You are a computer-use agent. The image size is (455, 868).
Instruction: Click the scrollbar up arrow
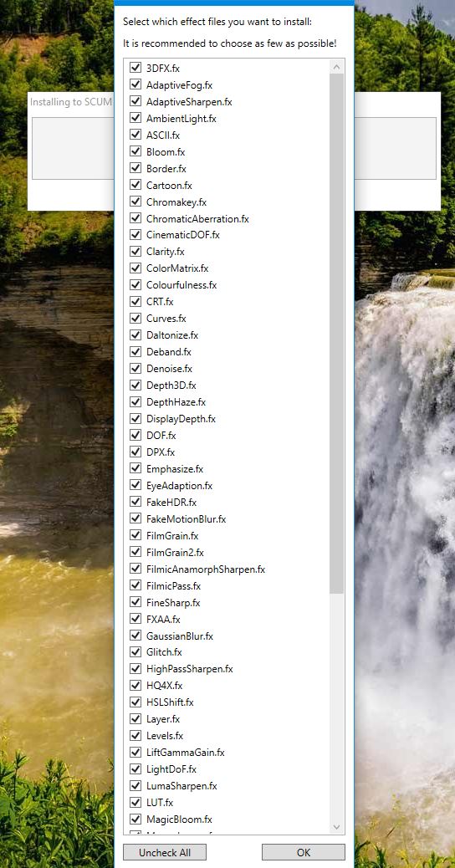pos(336,67)
